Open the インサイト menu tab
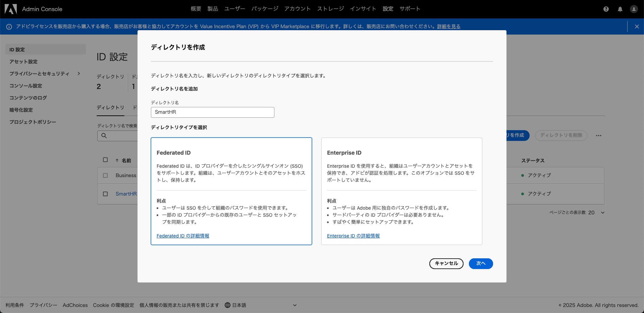 pyautogui.click(x=363, y=9)
